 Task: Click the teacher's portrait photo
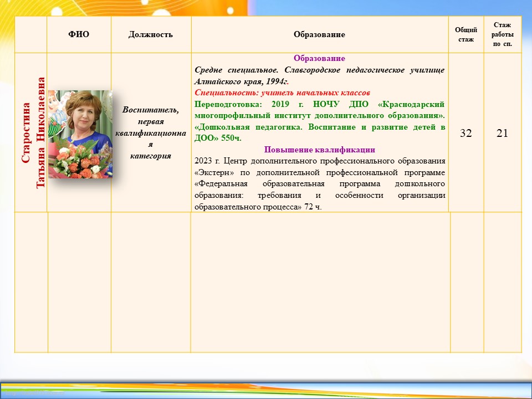coord(80,134)
